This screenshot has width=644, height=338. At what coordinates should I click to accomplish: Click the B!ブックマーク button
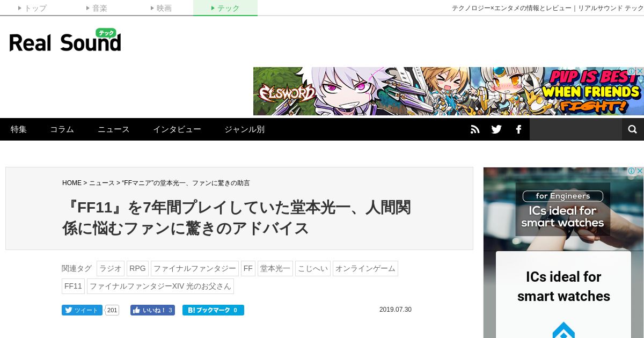point(213,310)
